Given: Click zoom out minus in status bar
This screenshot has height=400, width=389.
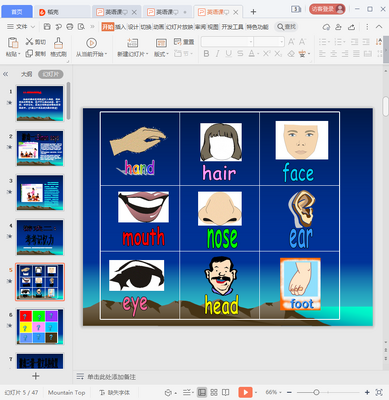Looking at the screenshot, I should coord(289,392).
